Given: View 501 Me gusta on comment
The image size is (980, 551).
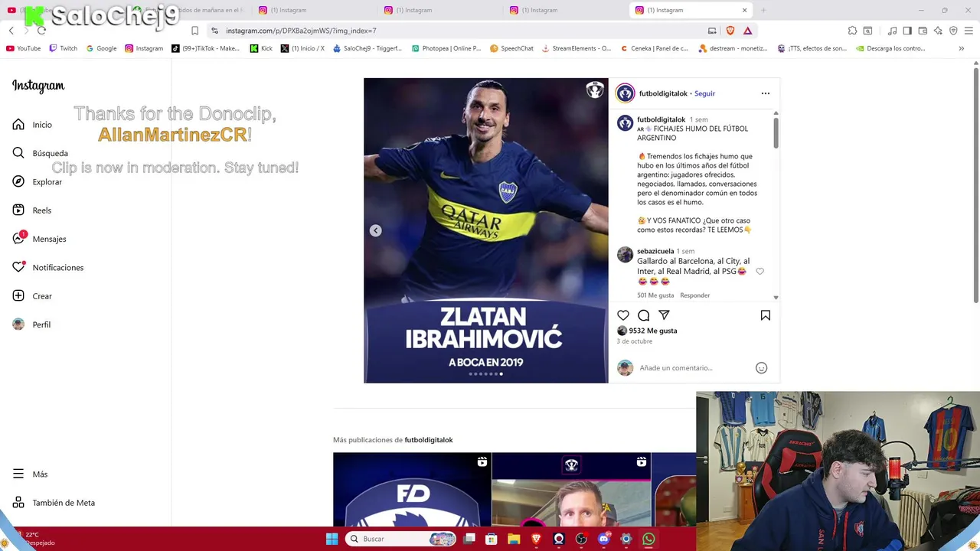Looking at the screenshot, I should pos(655,295).
